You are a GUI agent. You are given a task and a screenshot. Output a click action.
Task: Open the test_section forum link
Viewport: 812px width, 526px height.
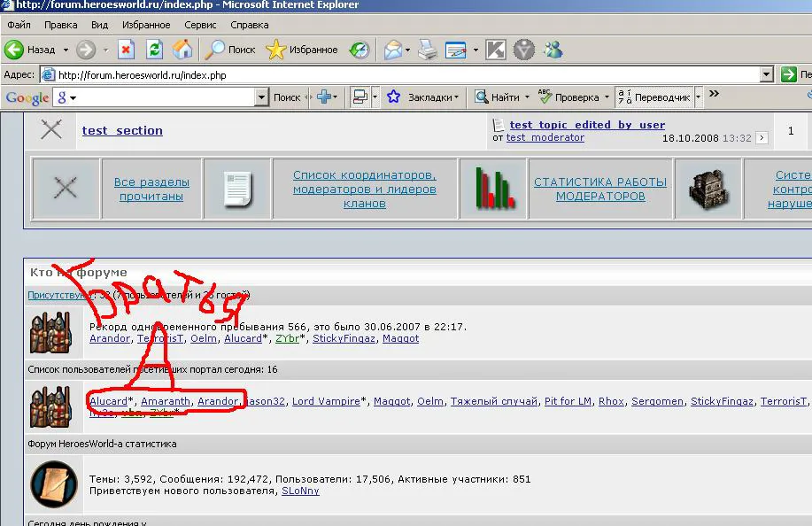(x=122, y=130)
